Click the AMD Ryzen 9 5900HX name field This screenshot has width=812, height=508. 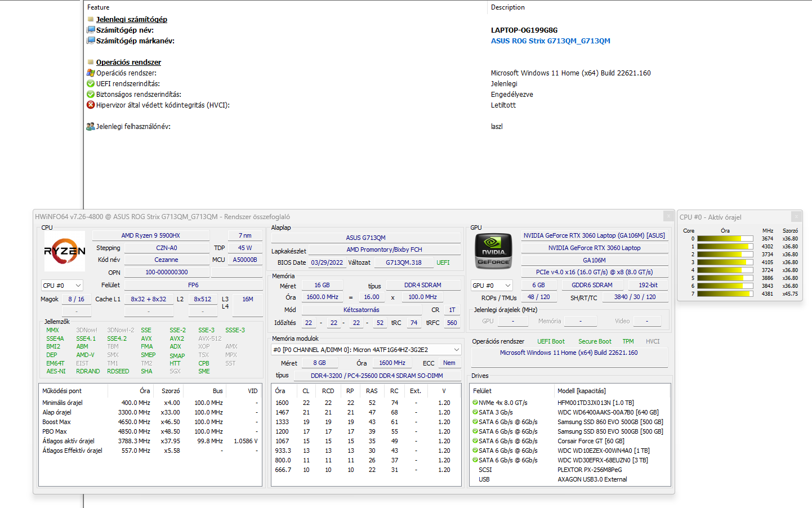pos(151,235)
